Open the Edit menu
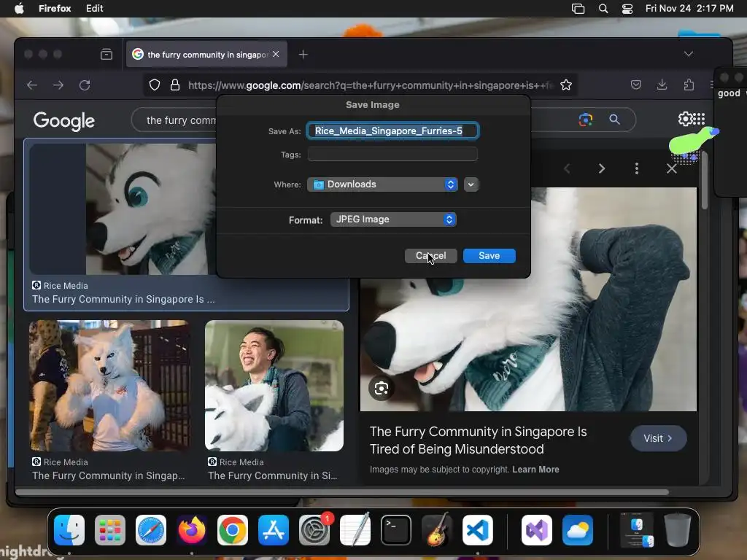This screenshot has width=747, height=560. tap(94, 8)
